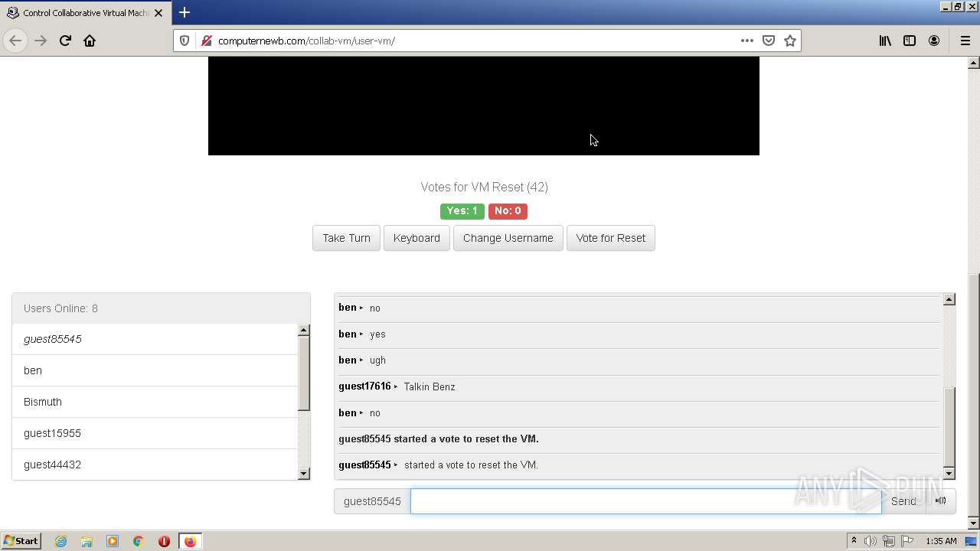Open File Explorer from taskbar
This screenshot has width=980, height=551.
[x=87, y=541]
